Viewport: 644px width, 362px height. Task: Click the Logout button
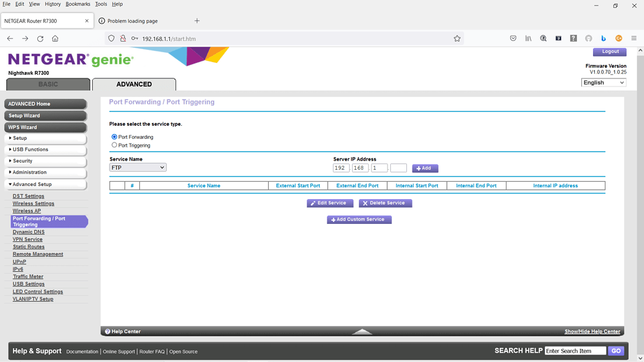pyautogui.click(x=609, y=52)
